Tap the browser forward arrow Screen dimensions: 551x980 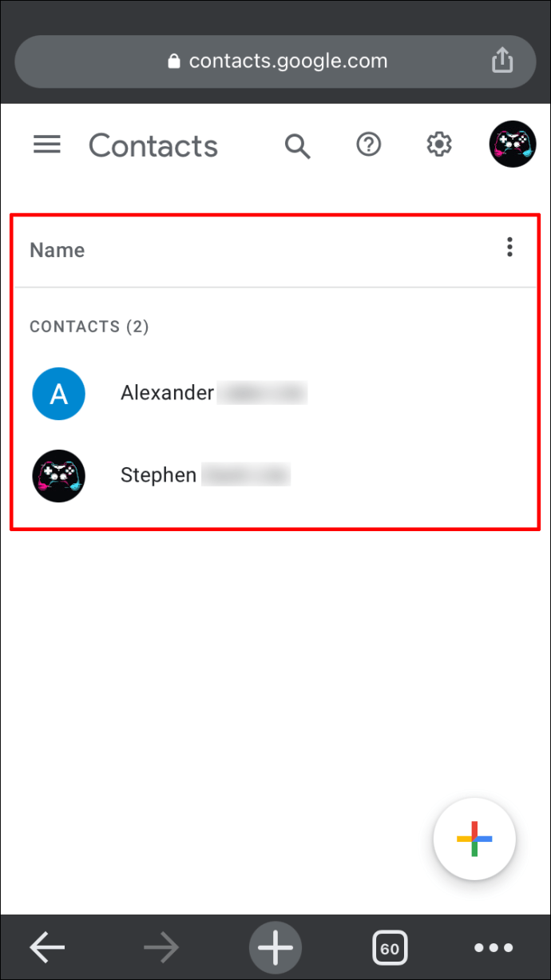[x=161, y=948]
